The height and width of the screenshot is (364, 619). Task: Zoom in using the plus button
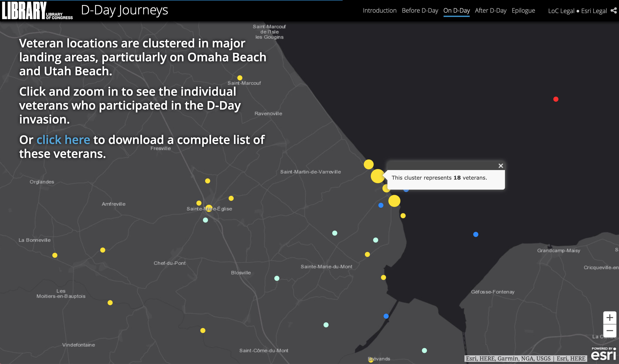610,318
